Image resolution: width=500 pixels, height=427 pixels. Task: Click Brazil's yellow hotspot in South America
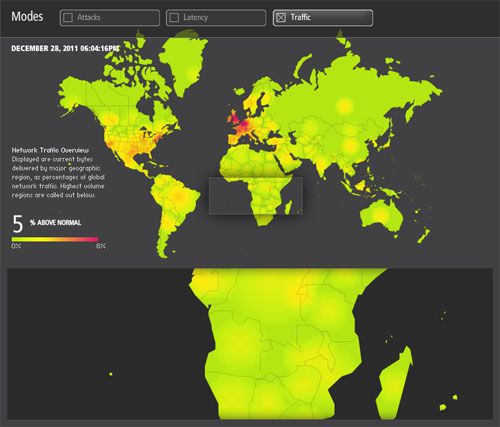pyautogui.click(x=179, y=196)
